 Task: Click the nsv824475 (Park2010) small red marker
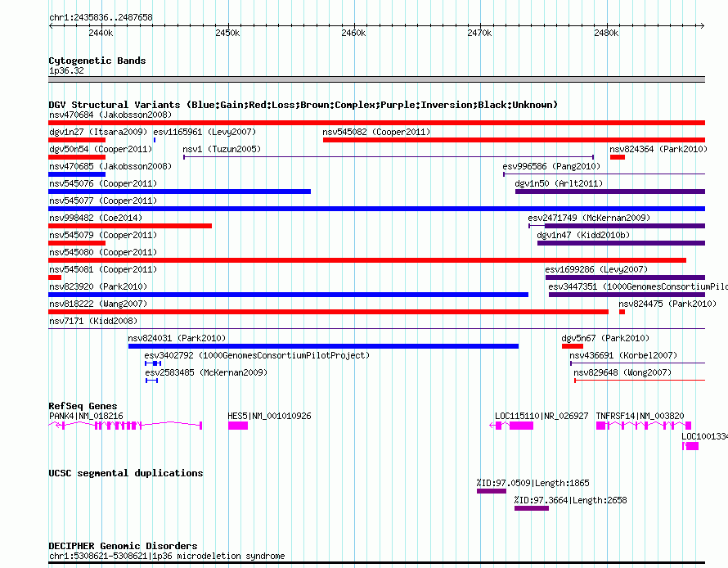pyautogui.click(x=622, y=312)
